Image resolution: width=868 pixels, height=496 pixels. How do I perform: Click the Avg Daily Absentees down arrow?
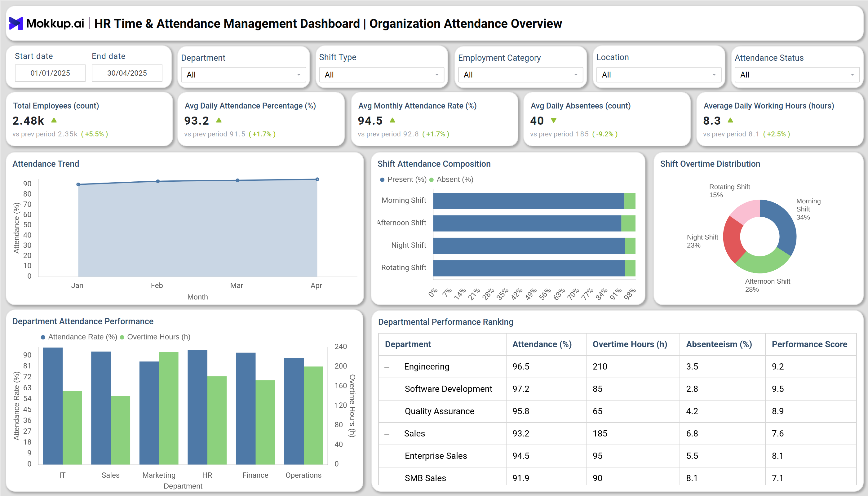(x=554, y=120)
